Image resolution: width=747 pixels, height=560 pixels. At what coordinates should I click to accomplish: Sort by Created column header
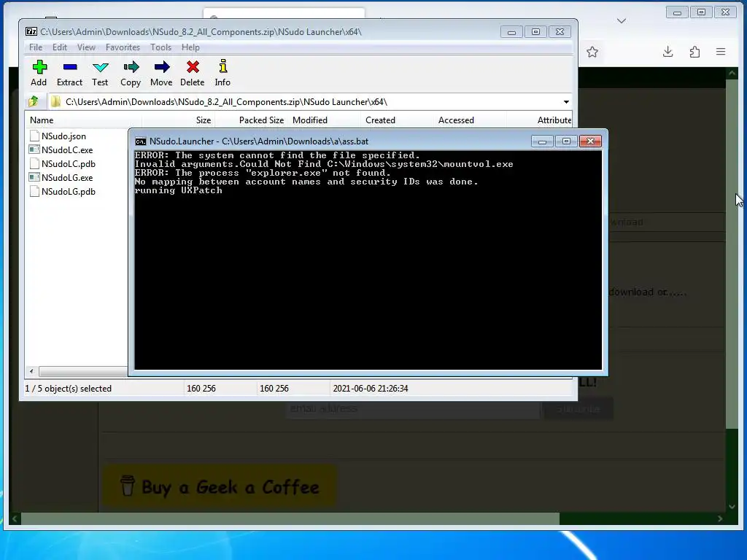coord(398,120)
